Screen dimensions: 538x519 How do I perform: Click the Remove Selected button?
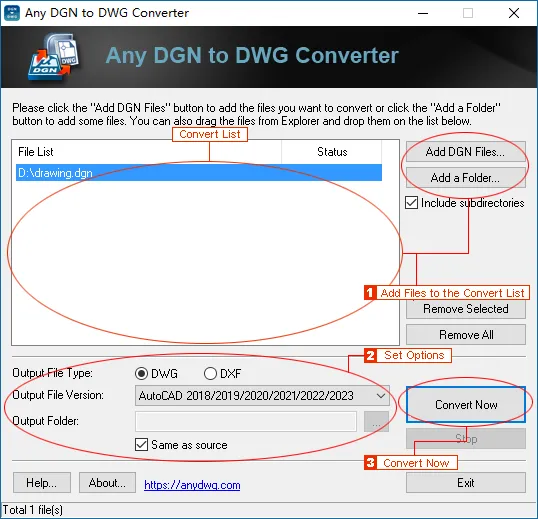tap(466, 309)
